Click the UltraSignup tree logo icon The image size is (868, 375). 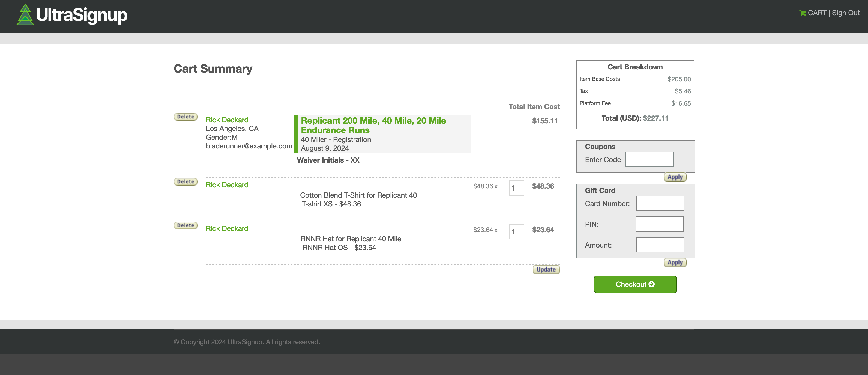(x=25, y=15)
